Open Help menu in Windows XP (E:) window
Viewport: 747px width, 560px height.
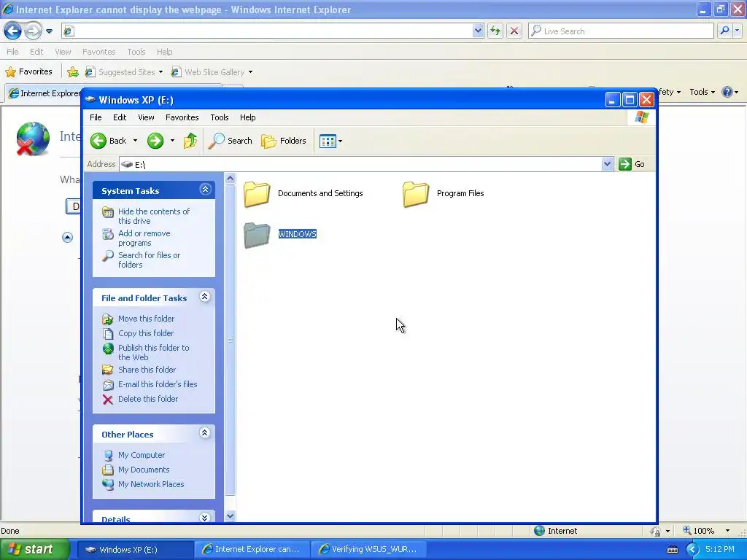248,117
